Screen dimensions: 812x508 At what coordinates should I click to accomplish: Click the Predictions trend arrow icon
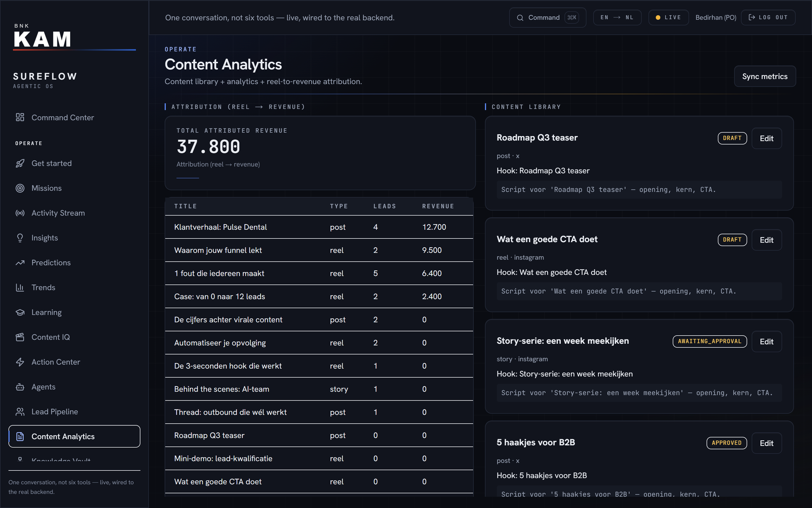click(20, 263)
